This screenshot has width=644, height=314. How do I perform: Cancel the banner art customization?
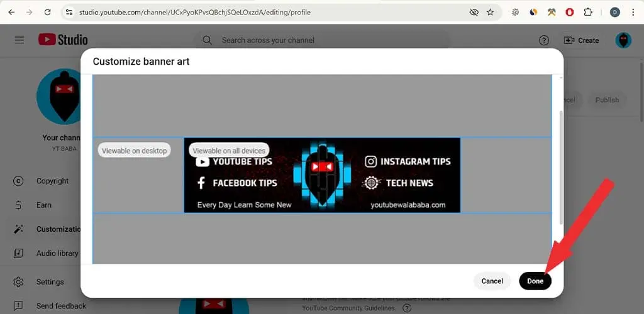pos(492,281)
